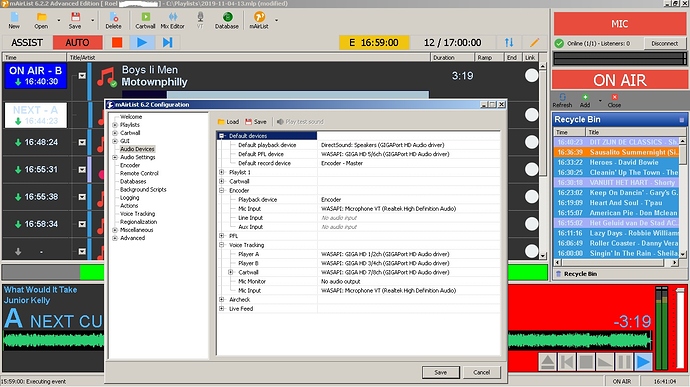Select Audio Devices in configuration tree
Viewport: 690px width, 387px height.
coord(137,149)
